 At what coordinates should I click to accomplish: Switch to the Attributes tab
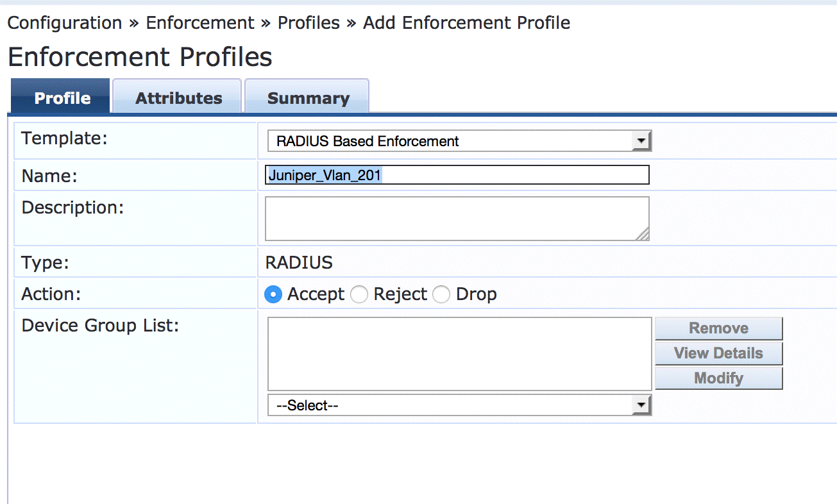178,98
